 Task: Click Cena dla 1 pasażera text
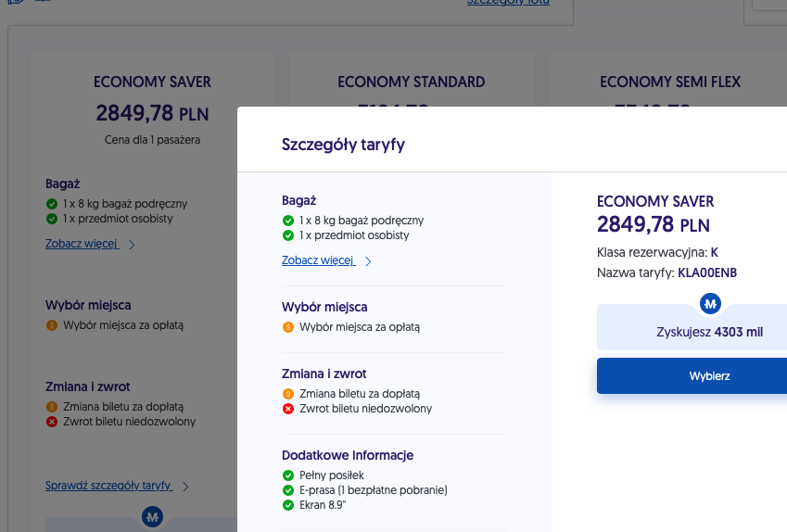coord(152,140)
